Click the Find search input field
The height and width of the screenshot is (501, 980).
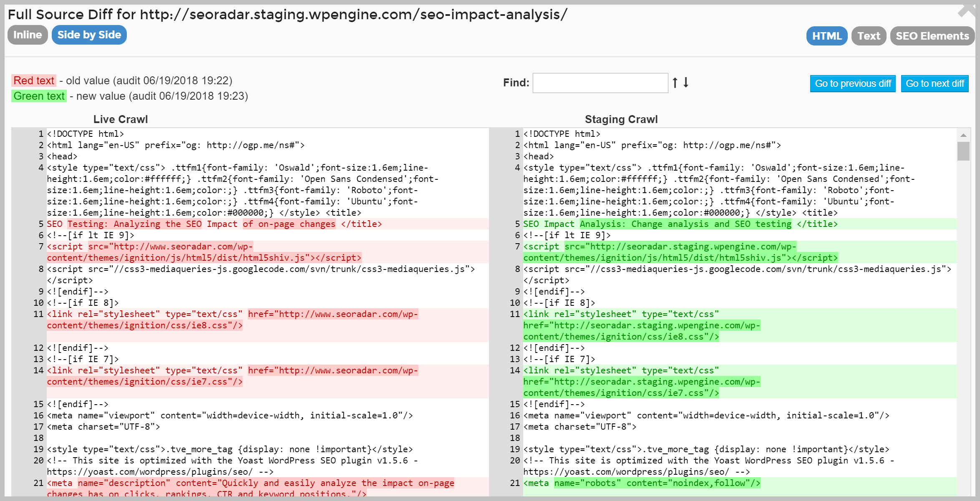[600, 83]
